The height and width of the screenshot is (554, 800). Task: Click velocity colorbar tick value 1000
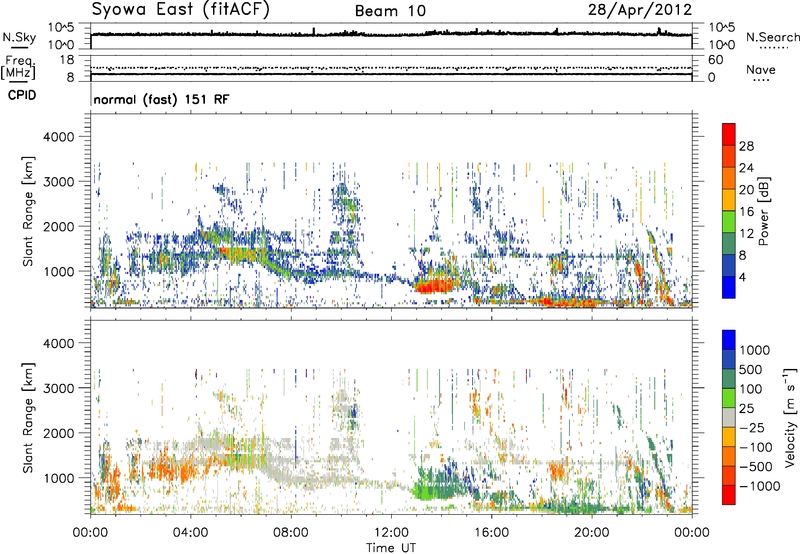754,350
